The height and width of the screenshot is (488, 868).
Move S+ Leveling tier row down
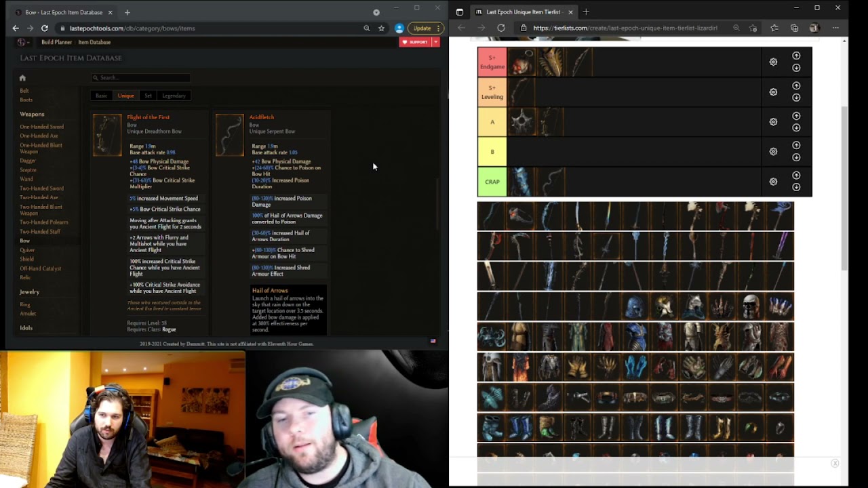click(796, 98)
